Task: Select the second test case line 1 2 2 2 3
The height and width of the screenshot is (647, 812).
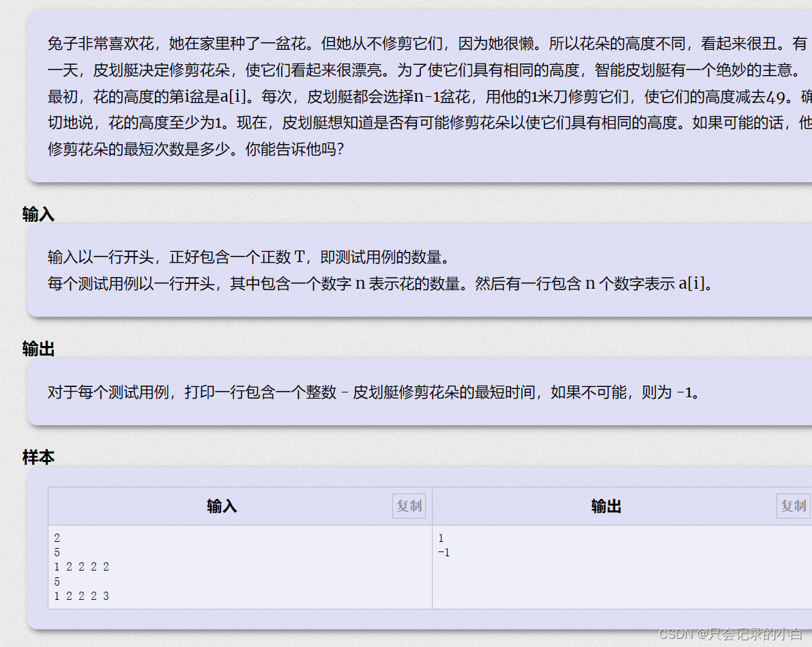Action: click(81, 596)
